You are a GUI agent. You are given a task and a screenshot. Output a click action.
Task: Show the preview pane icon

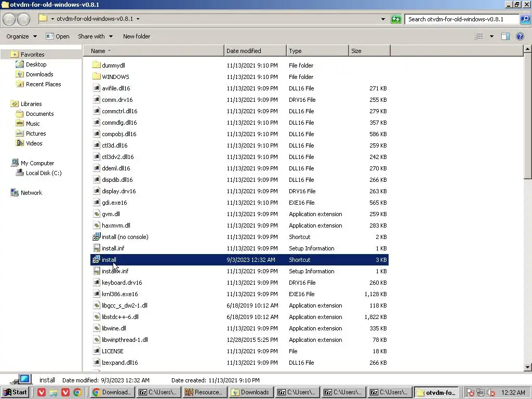505,36
